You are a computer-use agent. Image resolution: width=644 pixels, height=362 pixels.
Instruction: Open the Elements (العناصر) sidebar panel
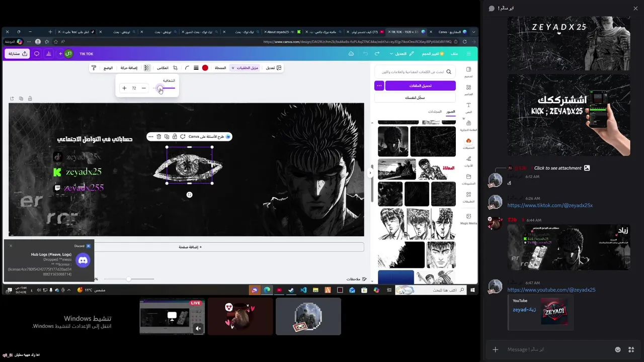[x=468, y=90]
